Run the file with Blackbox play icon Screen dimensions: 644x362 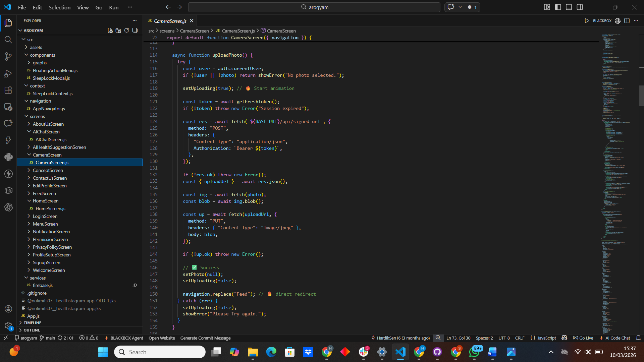[x=587, y=21]
